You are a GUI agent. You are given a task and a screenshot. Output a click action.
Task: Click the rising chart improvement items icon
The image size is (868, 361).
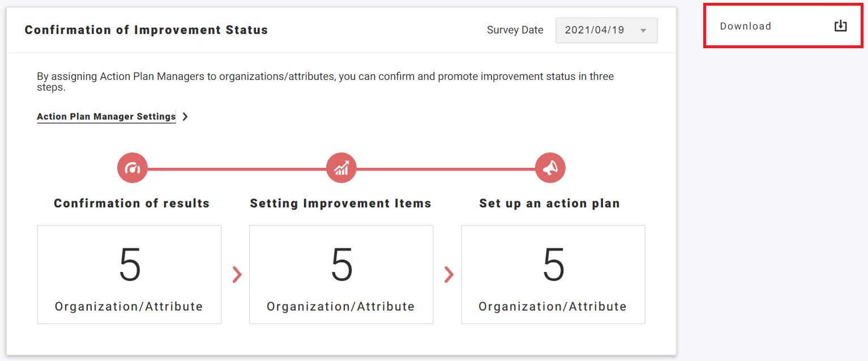(341, 168)
